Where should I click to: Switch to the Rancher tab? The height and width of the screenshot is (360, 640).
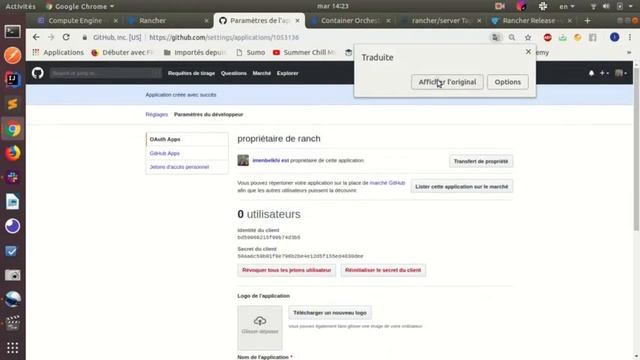coord(153,20)
